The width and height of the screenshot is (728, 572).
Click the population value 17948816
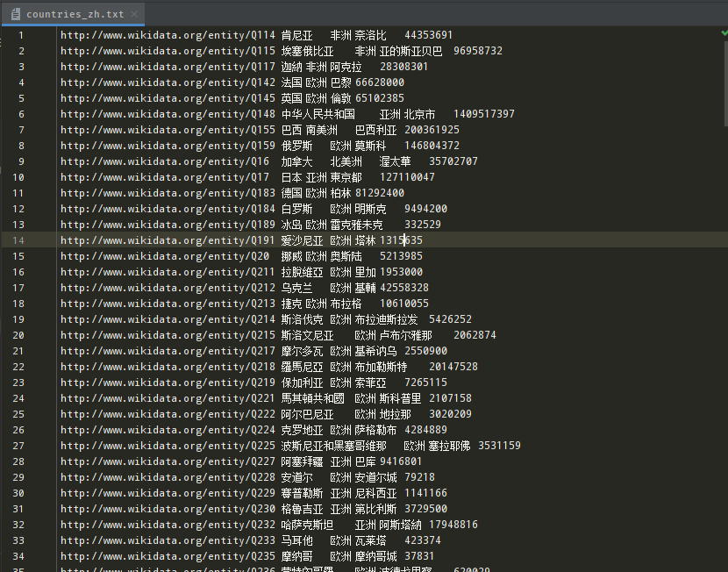pos(453,525)
